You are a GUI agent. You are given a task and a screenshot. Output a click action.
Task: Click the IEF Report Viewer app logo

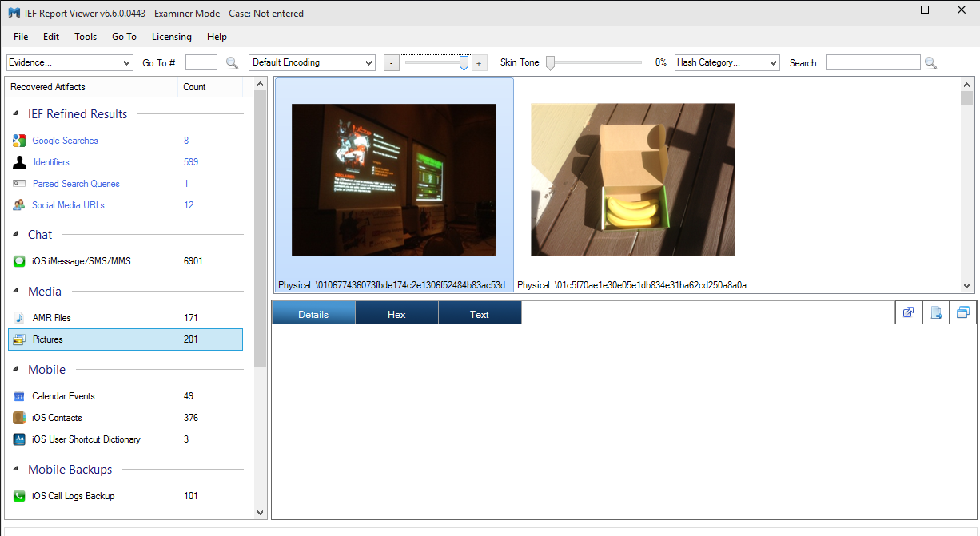click(14, 13)
